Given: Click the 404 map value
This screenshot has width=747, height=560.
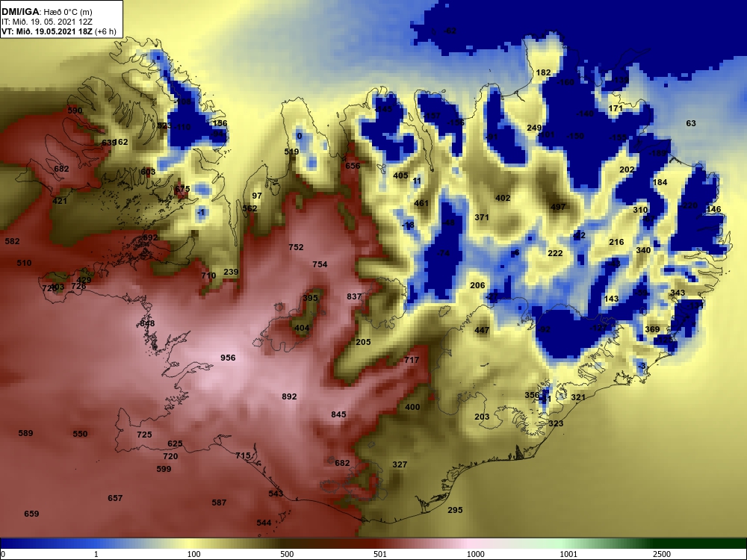Looking at the screenshot, I should (x=302, y=328).
